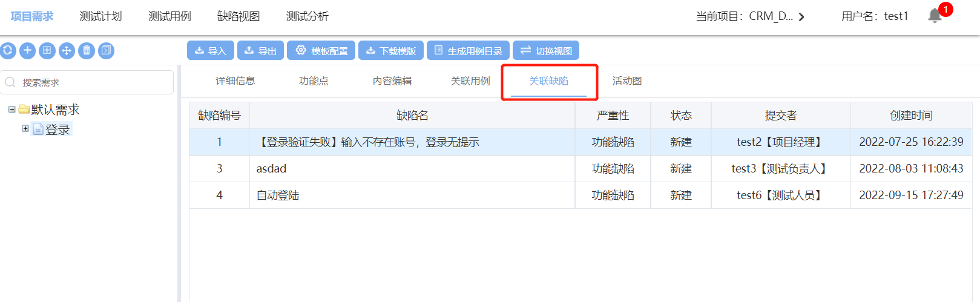Click the 搜索需求 search field
This screenshot has width=980, height=302.
(x=91, y=82)
